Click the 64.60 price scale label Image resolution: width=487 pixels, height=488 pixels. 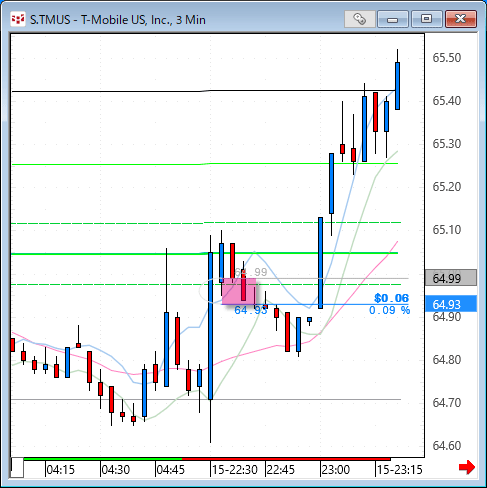(447, 446)
